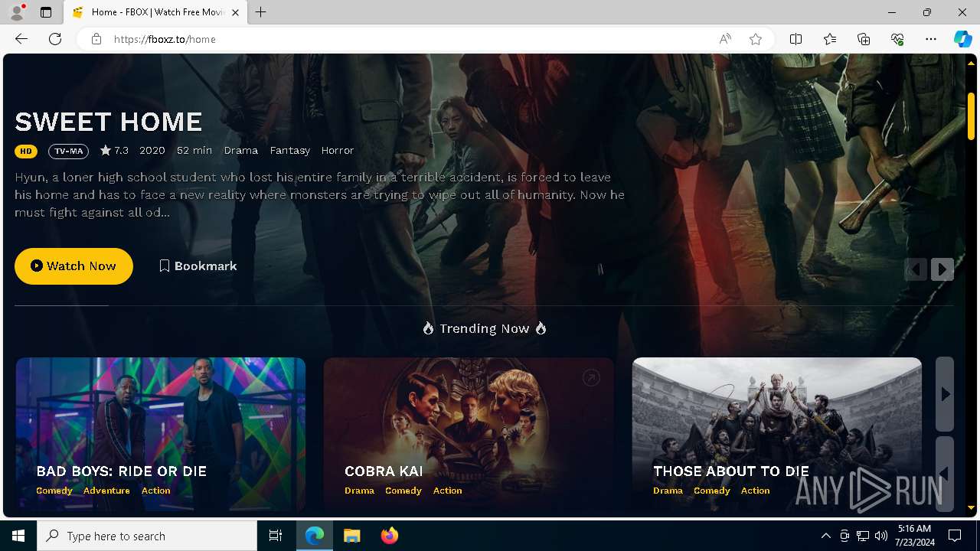
Task: Show previous featured slide arrow
Action: (916, 269)
